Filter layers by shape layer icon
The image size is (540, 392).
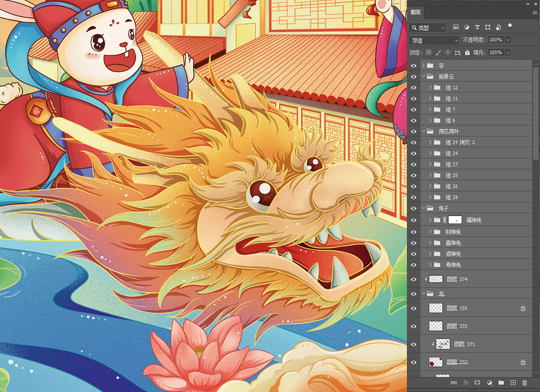488,27
